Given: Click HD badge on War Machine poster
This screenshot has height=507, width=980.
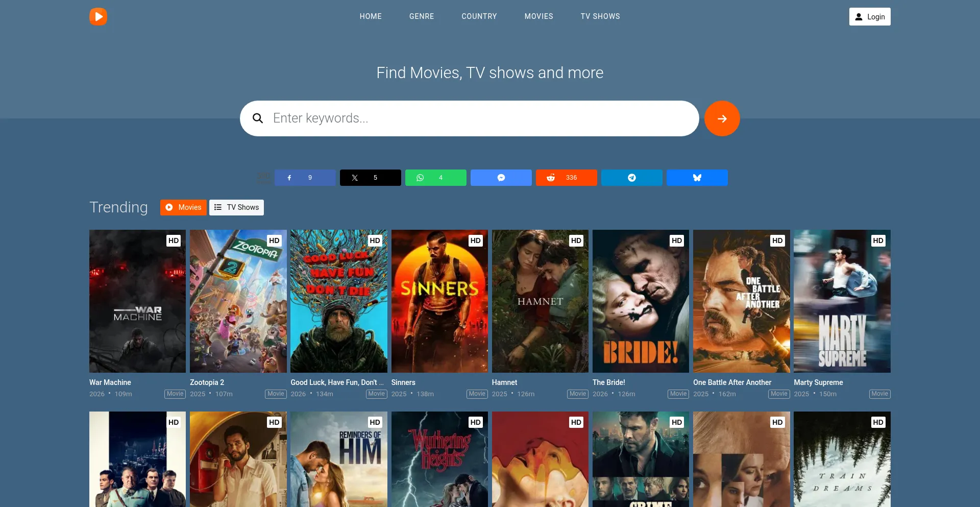Looking at the screenshot, I should (x=174, y=240).
